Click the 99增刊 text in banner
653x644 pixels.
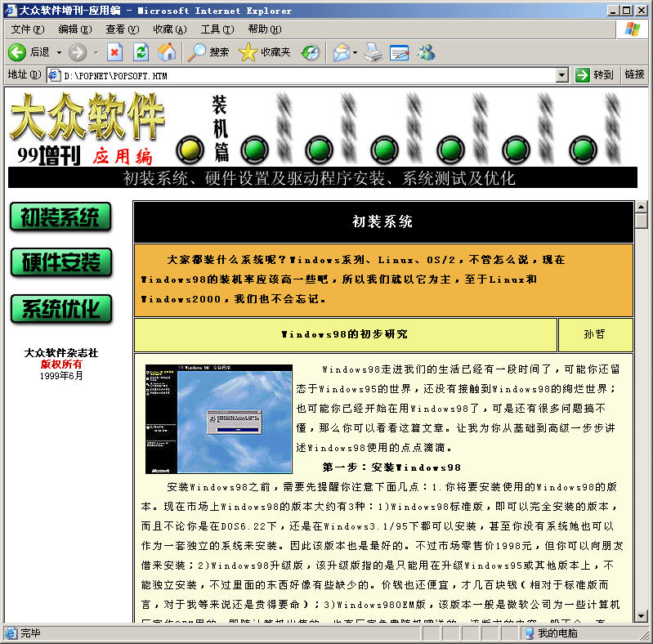point(49,156)
